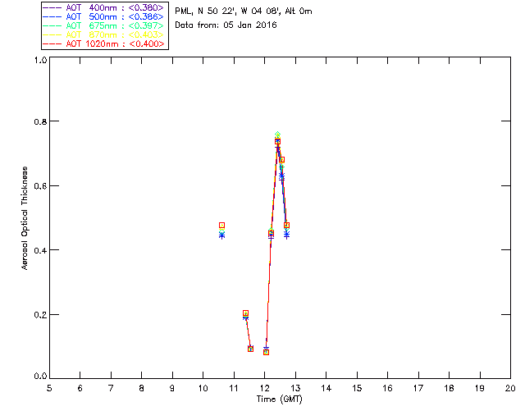Viewport: 525px width, 420px height.
Task: Click the x-axis tick label 13
Action: click(295, 388)
